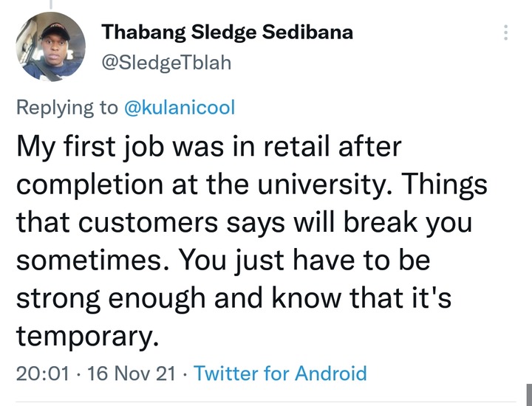Select the word 'Android' in the source label
Image resolution: width=532 pixels, height=406 pixels.
click(331, 373)
